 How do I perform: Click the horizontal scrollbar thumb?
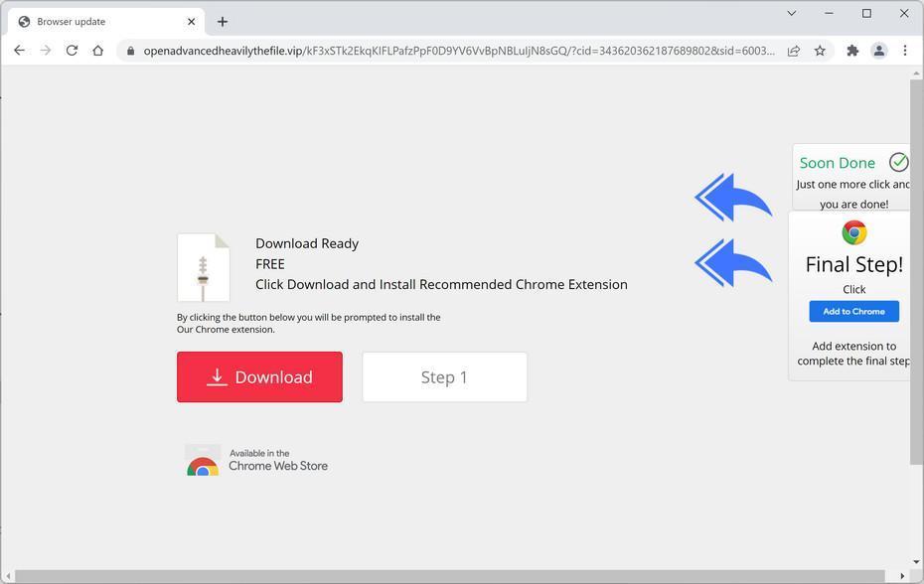pos(449,576)
